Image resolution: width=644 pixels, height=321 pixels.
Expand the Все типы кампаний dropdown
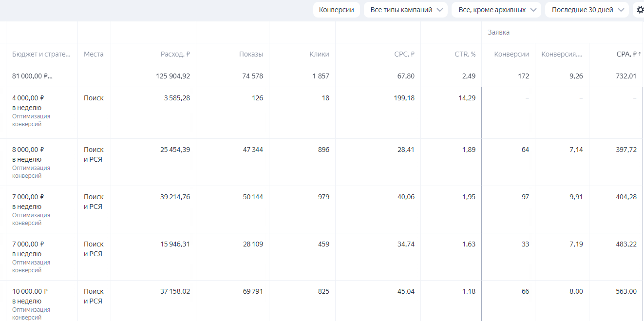[x=405, y=10]
